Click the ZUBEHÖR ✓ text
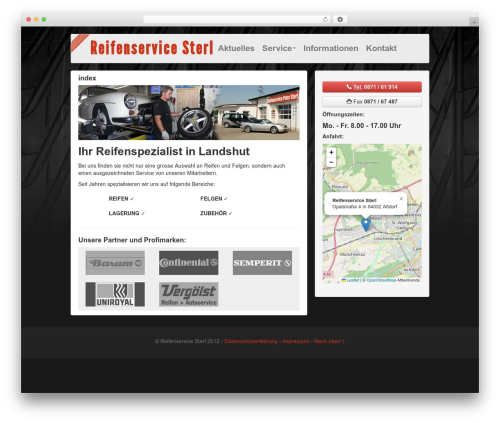This screenshot has height=423, width=500. pyautogui.click(x=216, y=213)
